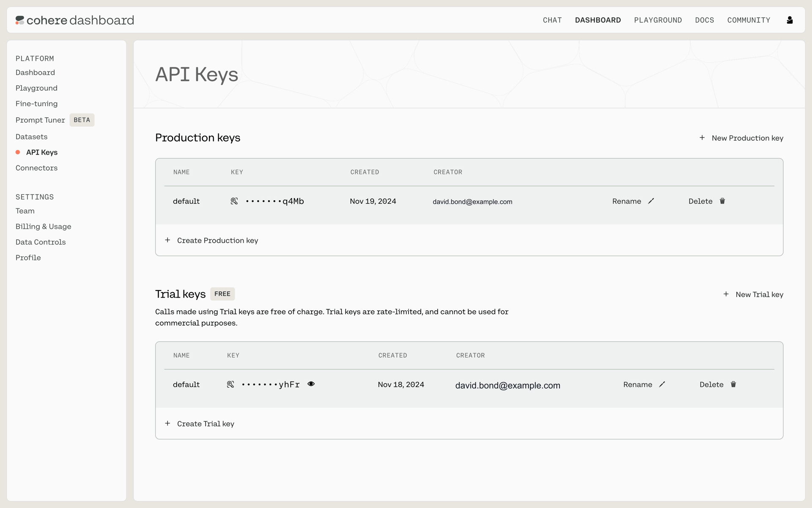812x508 pixels.
Task: Click the NAME column header in Trial table
Action: [181, 355]
